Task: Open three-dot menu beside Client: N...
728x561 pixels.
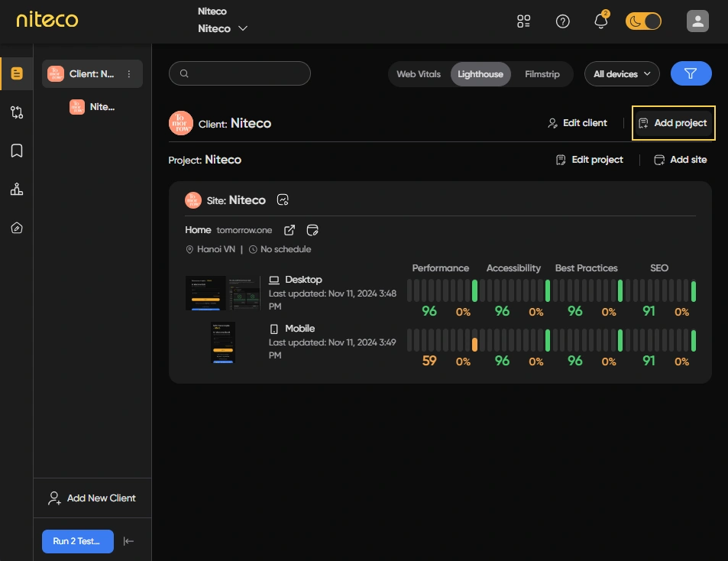Action: pyautogui.click(x=129, y=74)
